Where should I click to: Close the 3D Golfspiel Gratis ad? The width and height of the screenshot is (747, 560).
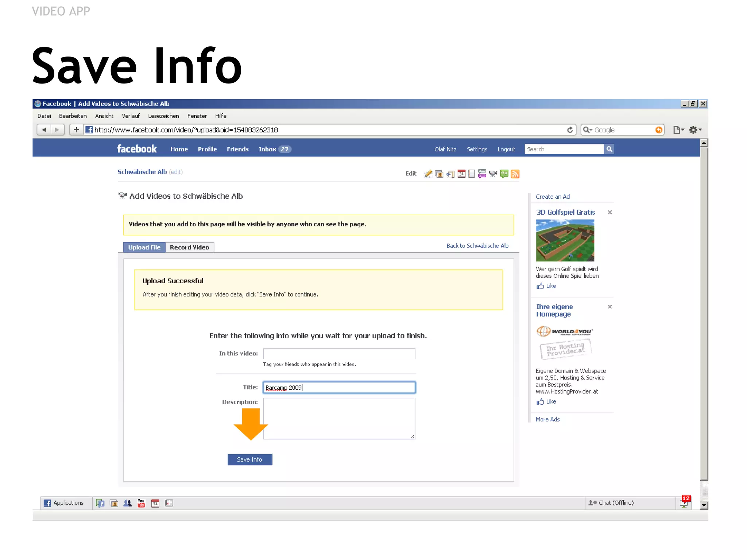610,212
